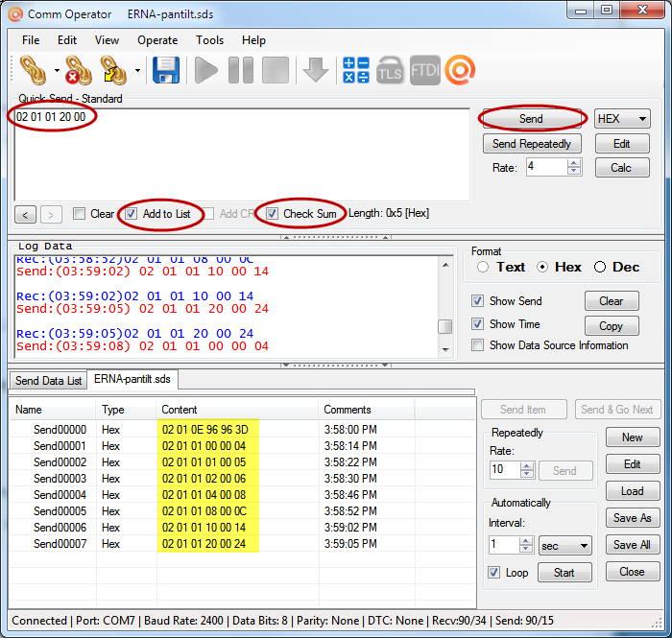Open the Operate menu
The image size is (672, 638).
[157, 40]
